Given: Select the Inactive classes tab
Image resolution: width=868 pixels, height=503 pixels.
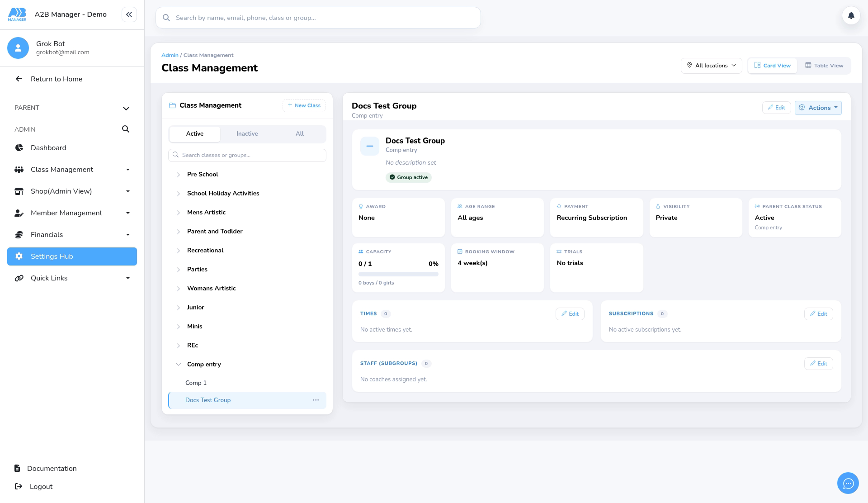Looking at the screenshot, I should (247, 134).
